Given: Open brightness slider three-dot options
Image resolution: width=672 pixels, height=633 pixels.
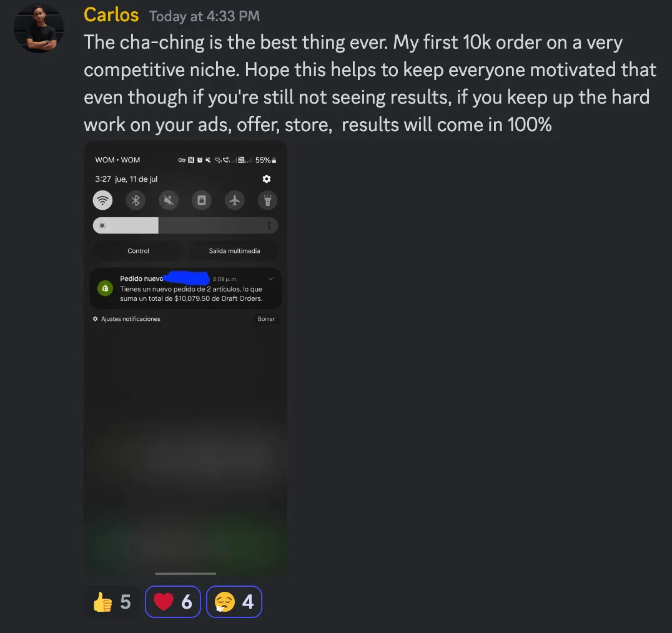Looking at the screenshot, I should pos(269,225).
